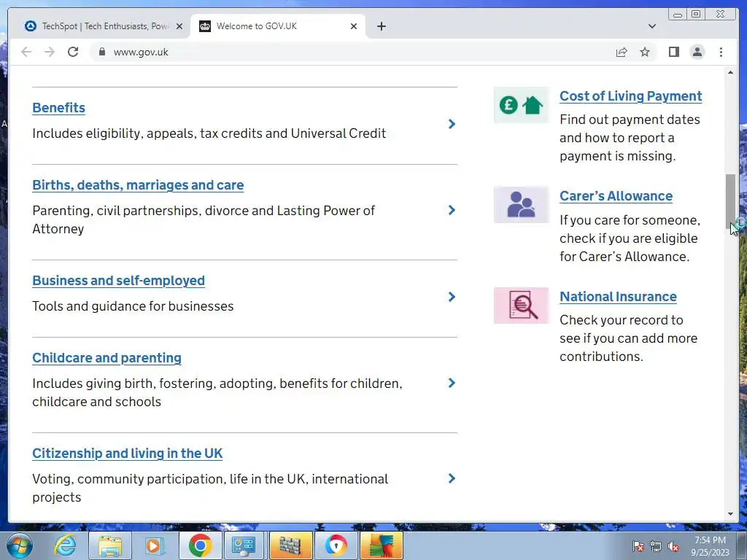Image resolution: width=747 pixels, height=560 pixels.
Task: Open Windows Media Player from taskbar
Action: tap(153, 545)
